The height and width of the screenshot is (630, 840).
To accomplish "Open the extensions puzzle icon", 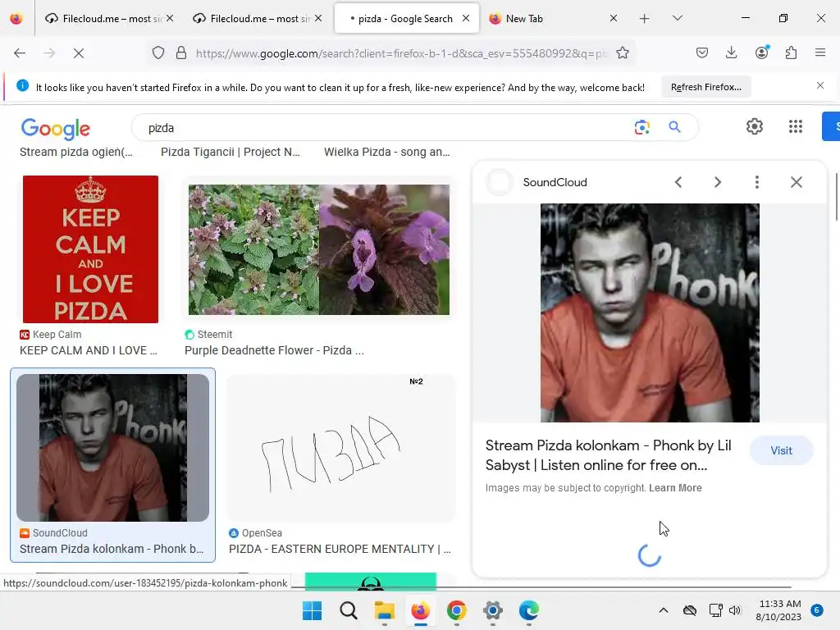I will (x=792, y=52).
